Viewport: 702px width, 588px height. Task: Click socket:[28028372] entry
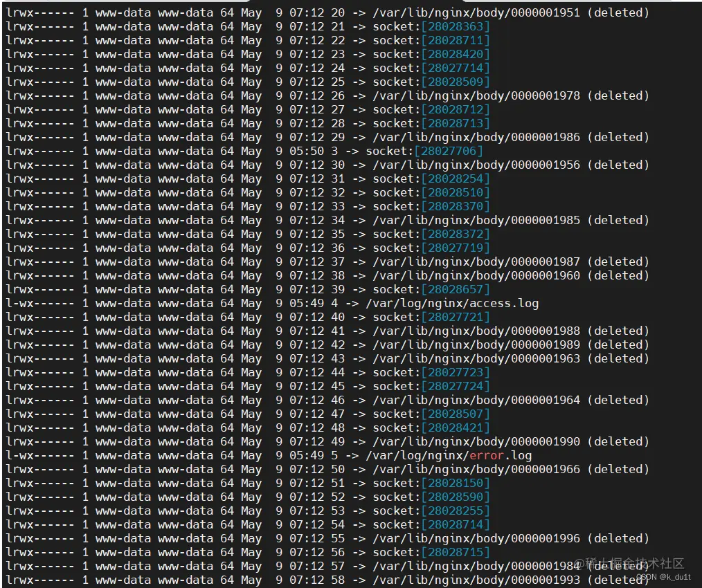click(431, 235)
